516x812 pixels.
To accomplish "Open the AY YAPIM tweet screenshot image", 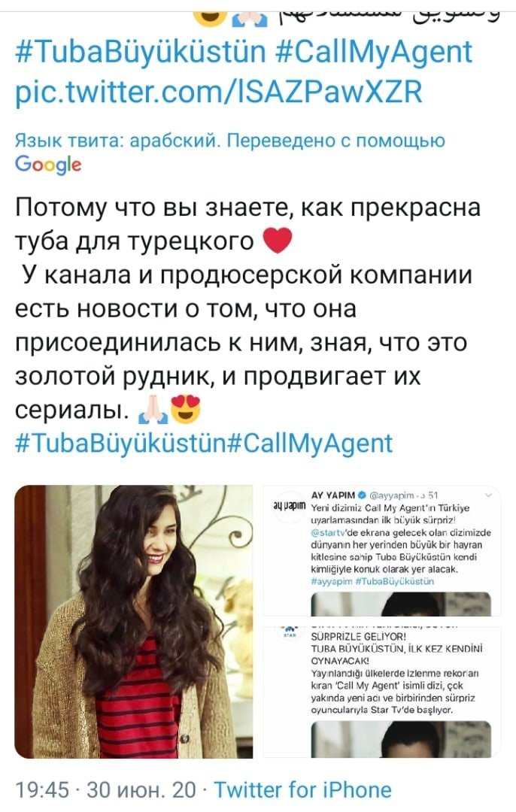I will point(382,550).
